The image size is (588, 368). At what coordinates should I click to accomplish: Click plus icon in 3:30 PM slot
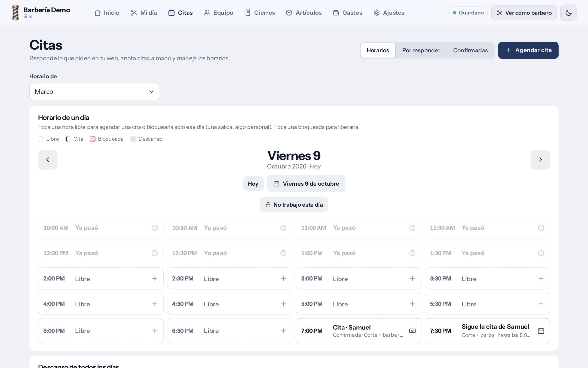541,278
